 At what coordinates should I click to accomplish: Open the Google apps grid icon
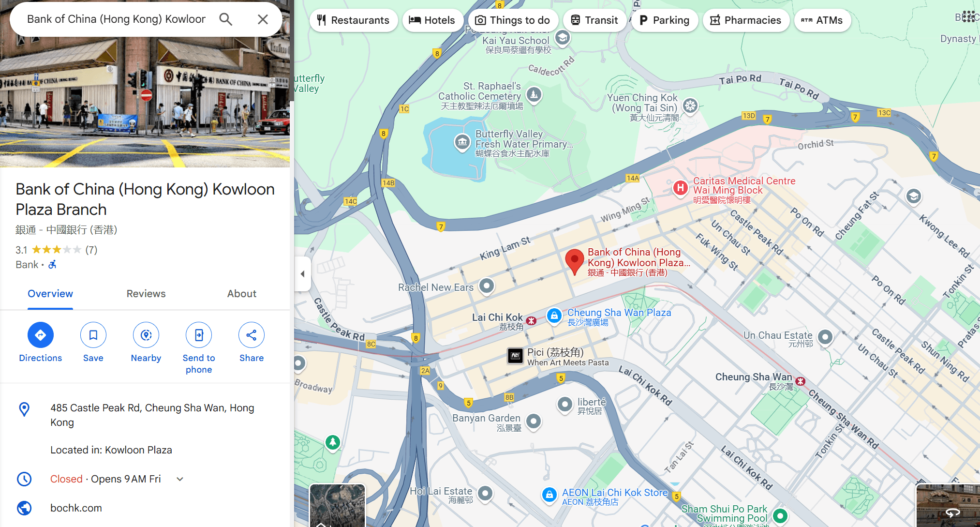(968, 16)
